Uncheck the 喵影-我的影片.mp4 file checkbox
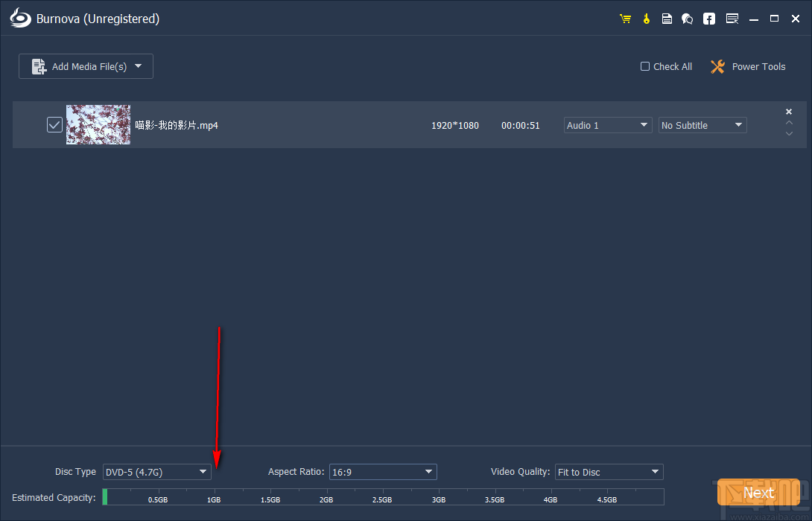 pyautogui.click(x=54, y=125)
